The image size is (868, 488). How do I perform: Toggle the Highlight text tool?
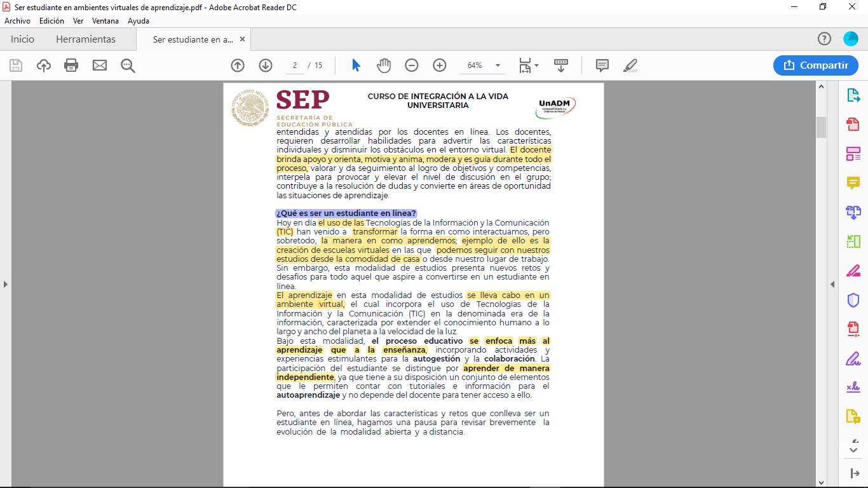click(x=630, y=65)
